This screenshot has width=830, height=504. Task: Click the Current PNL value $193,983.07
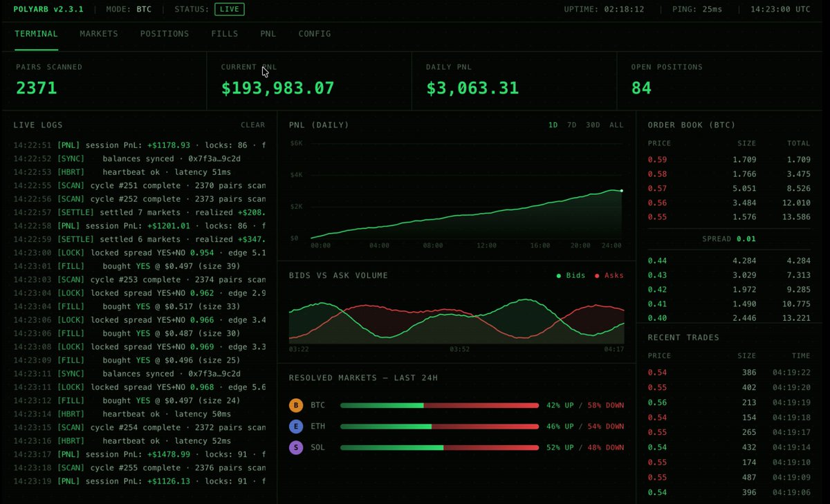click(277, 88)
